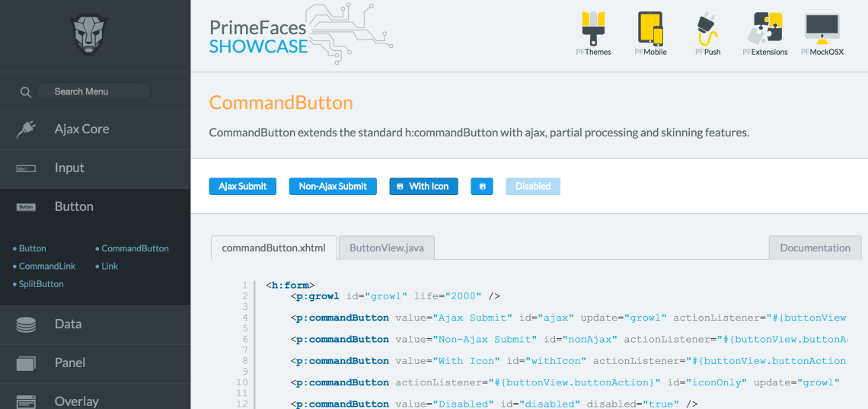Viewport: 868px width, 409px height.
Task: Click the PrimeFaces mascot logo in sidebar
Action: (90, 36)
